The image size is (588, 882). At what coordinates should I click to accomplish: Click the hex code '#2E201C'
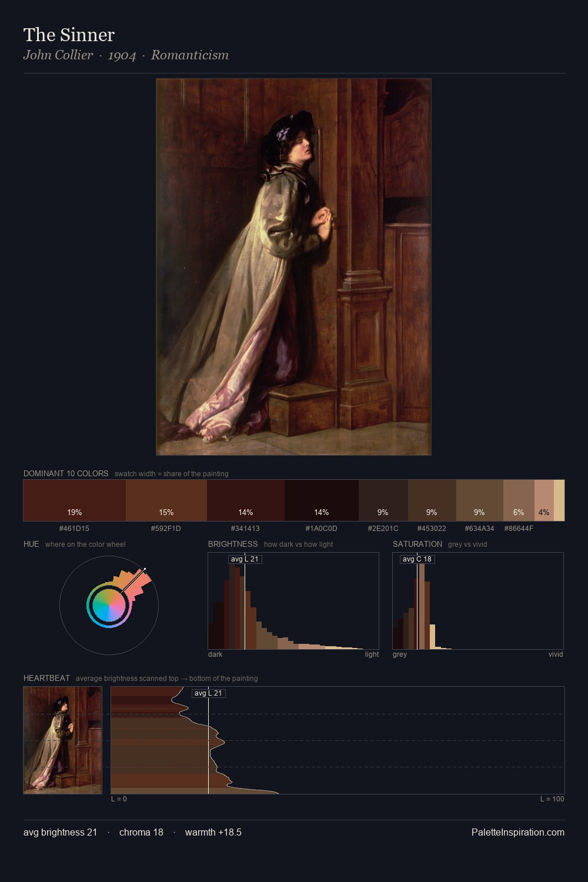click(x=383, y=529)
